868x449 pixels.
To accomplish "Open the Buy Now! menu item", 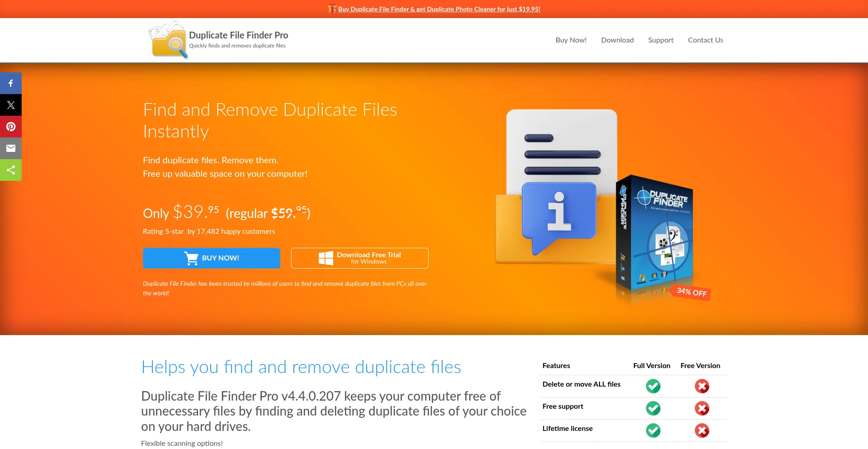I will coord(571,40).
